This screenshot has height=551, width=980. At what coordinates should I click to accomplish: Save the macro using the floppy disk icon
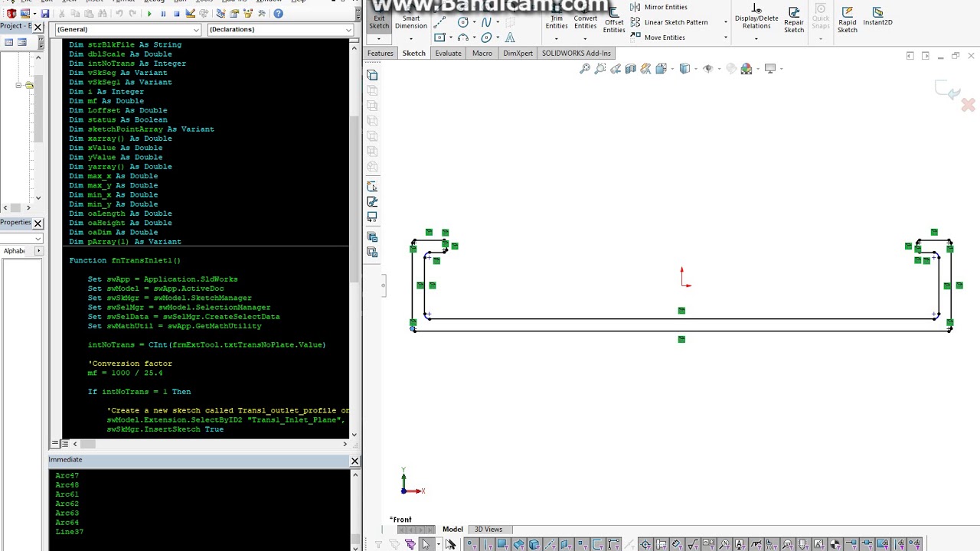point(45,14)
